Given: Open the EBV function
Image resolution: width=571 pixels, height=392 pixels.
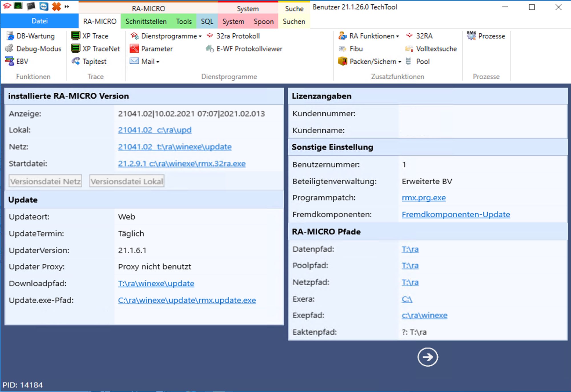Looking at the screenshot, I should click(17, 61).
